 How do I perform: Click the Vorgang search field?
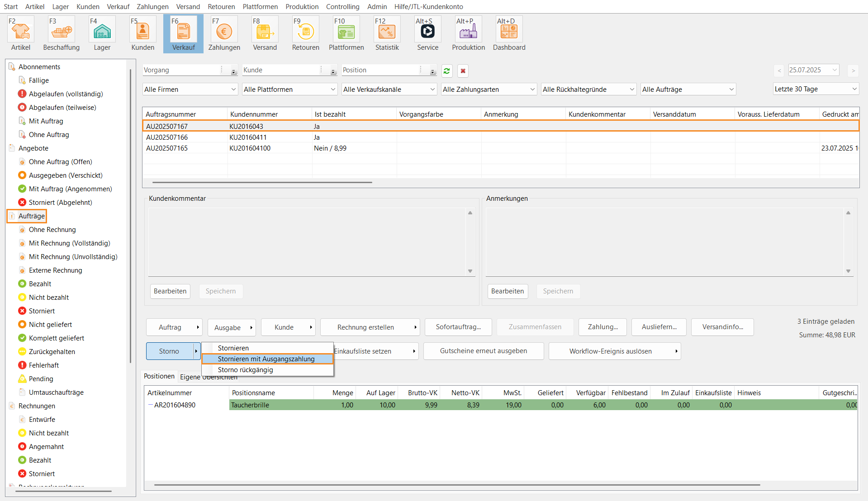[181, 70]
